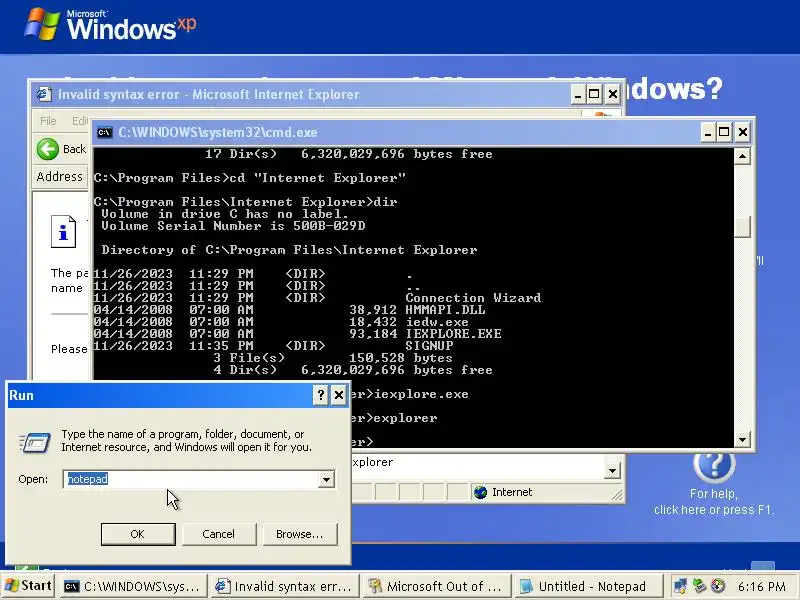The height and width of the screenshot is (600, 800).
Task: Click Browse... in the Run dialog
Action: 299,534
